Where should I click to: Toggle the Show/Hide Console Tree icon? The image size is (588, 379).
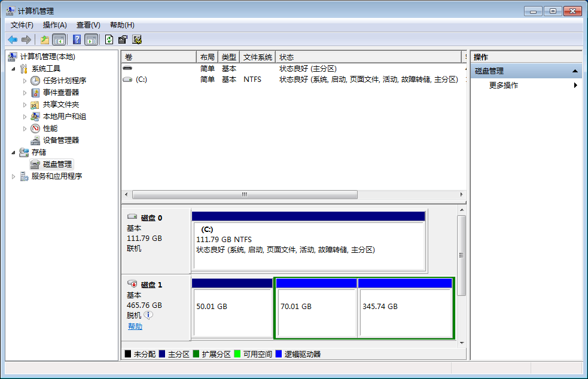click(x=59, y=39)
